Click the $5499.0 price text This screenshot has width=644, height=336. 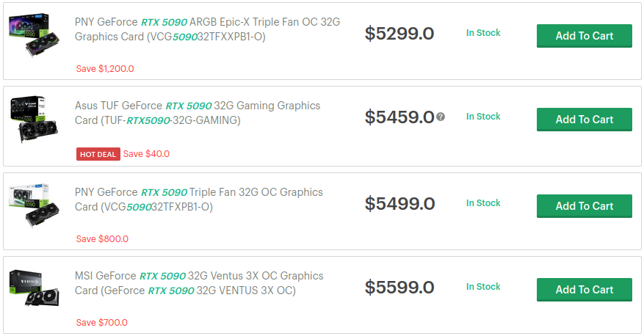pyautogui.click(x=399, y=204)
